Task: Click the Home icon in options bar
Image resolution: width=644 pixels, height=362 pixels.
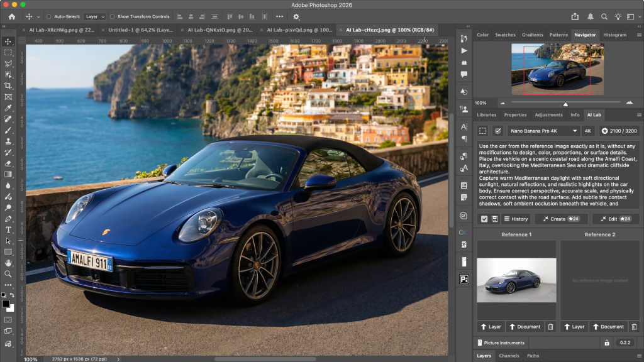Action: click(x=11, y=16)
